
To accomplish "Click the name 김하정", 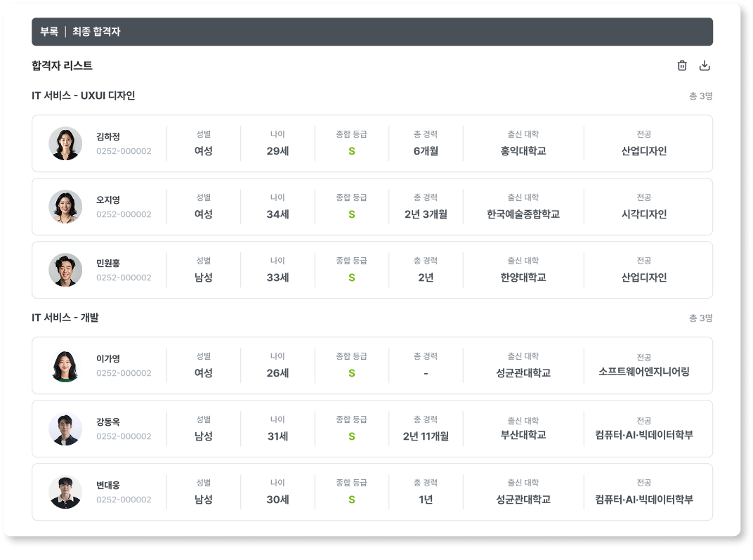I will tap(108, 137).
